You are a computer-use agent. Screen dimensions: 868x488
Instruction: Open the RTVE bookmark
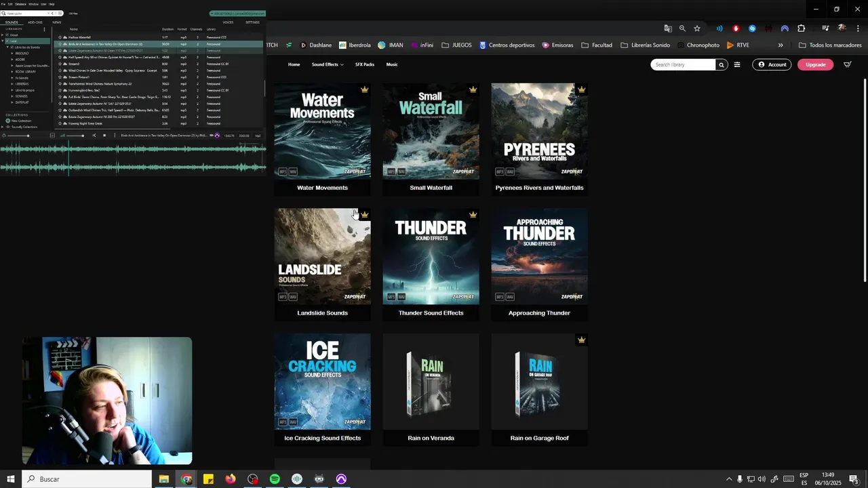pyautogui.click(x=738, y=45)
